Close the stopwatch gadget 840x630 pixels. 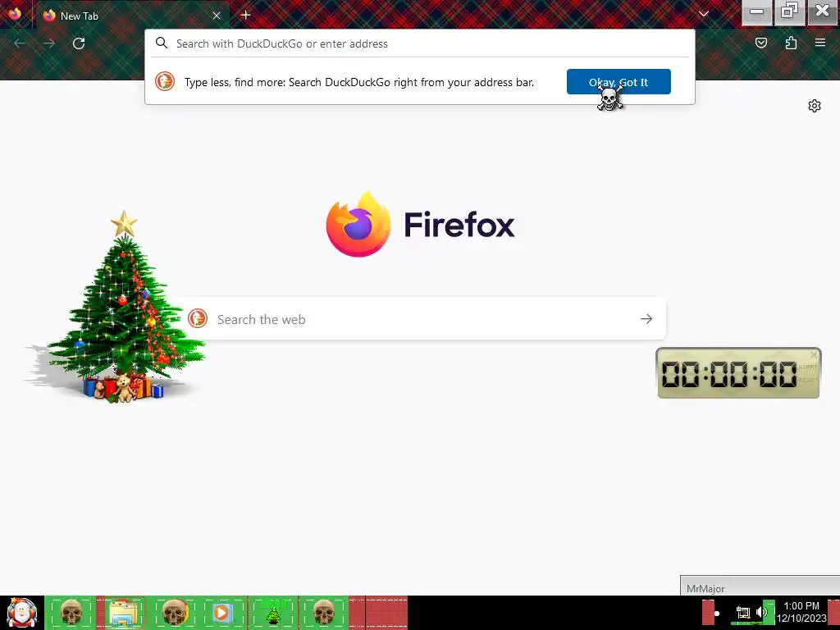pyautogui.click(x=814, y=354)
